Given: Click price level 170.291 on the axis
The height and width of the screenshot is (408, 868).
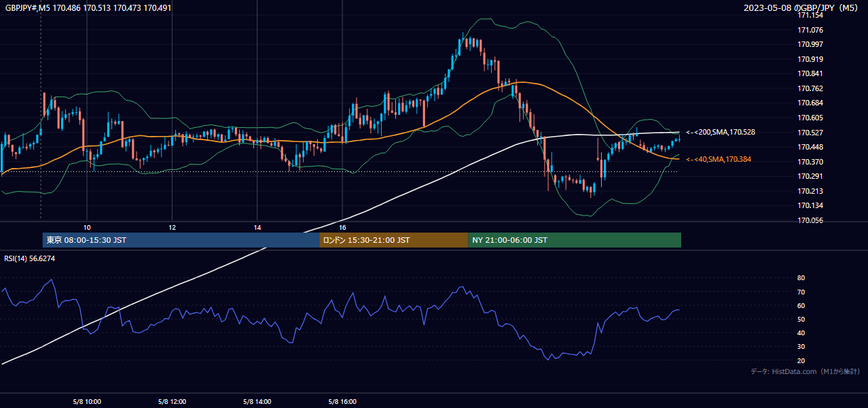Looking at the screenshot, I should point(810,176).
